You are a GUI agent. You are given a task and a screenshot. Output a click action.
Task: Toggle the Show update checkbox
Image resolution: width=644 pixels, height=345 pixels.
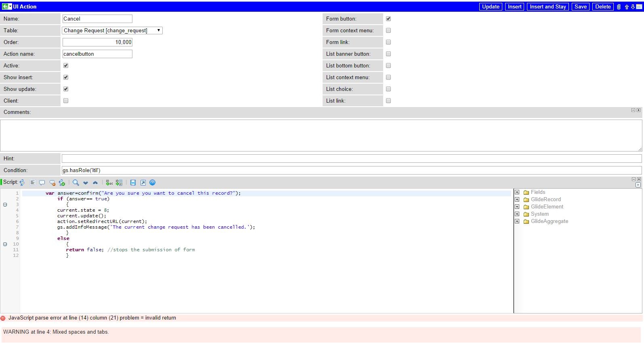66,89
